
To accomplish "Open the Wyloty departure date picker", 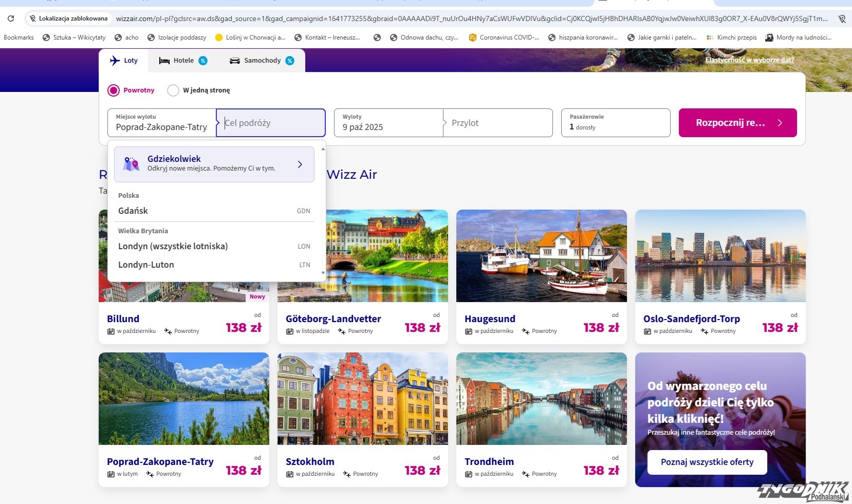I will (x=388, y=123).
